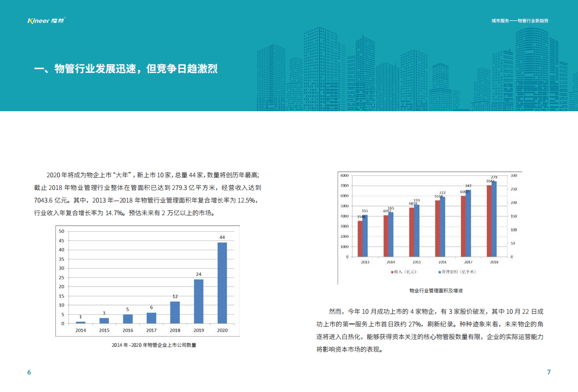The height and width of the screenshot is (392, 578).
Task: Expand the section heading 一、物管行业发展迅速
Action: pyautogui.click(x=126, y=69)
